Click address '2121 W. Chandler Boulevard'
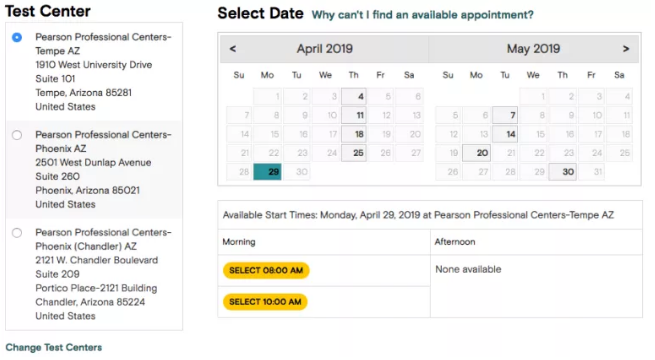Screen dimensions: 655x360 coord(96,260)
